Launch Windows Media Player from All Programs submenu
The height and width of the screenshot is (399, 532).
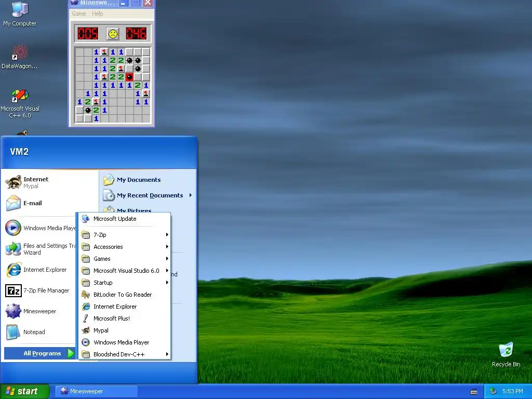[x=125, y=342]
